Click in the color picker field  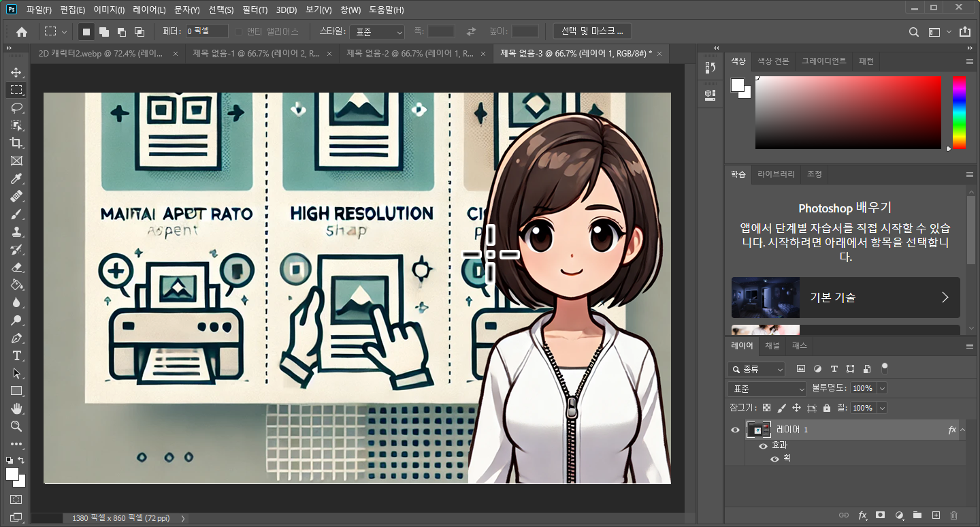coord(848,112)
